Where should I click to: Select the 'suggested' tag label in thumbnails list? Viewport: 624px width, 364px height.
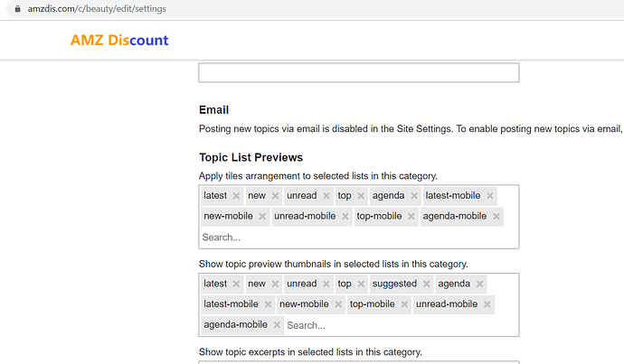pos(394,284)
